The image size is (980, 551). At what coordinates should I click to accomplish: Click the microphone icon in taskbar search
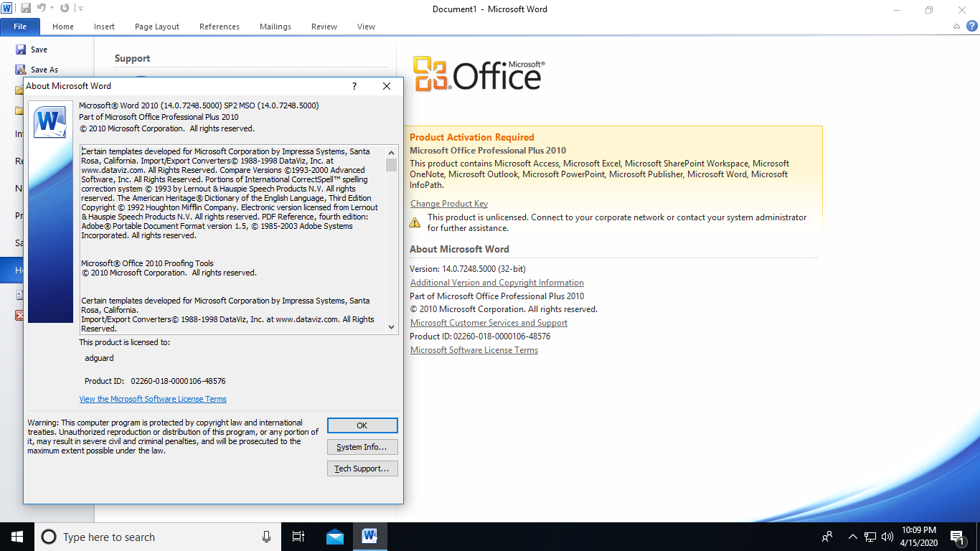pyautogui.click(x=266, y=537)
